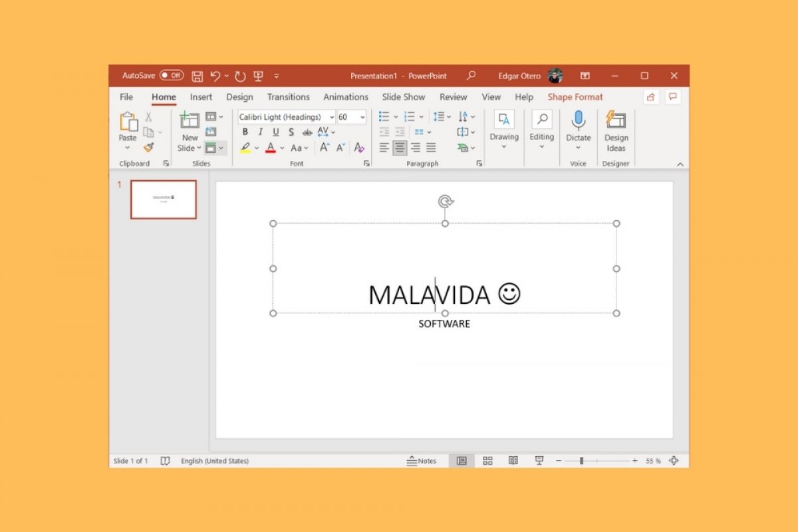Open the Shape Format tab

point(575,97)
